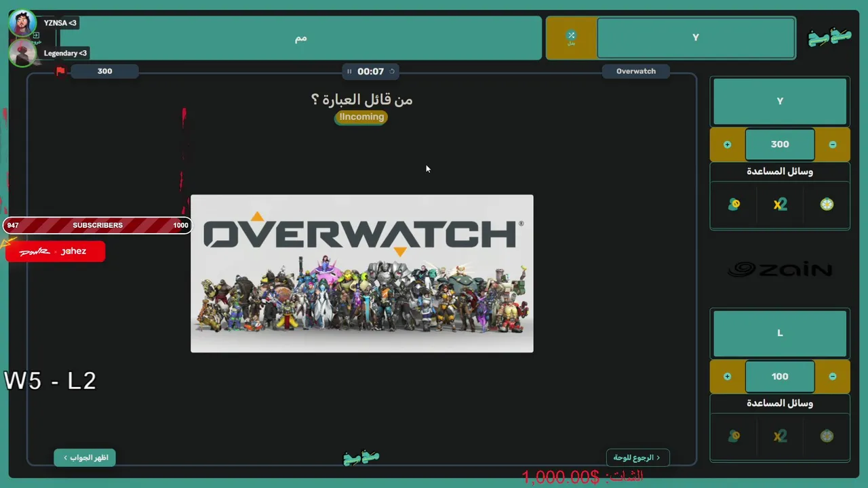Click the red report flag icon
This screenshot has width=868, height=488.
pyautogui.click(x=60, y=71)
